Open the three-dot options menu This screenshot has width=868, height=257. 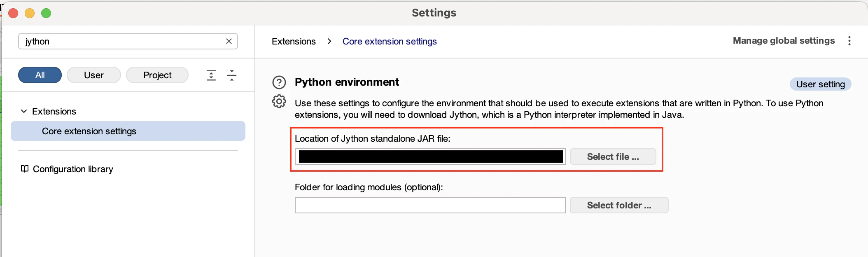(x=849, y=41)
